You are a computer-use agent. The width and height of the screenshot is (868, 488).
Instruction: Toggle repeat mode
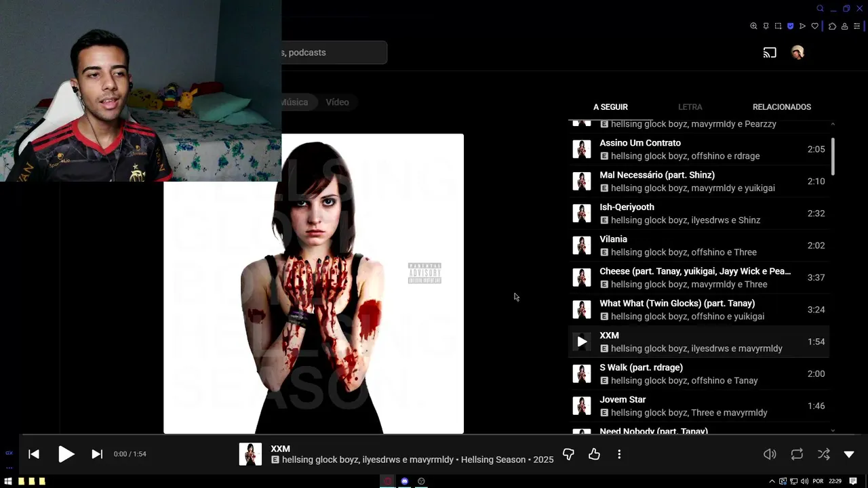tap(797, 454)
